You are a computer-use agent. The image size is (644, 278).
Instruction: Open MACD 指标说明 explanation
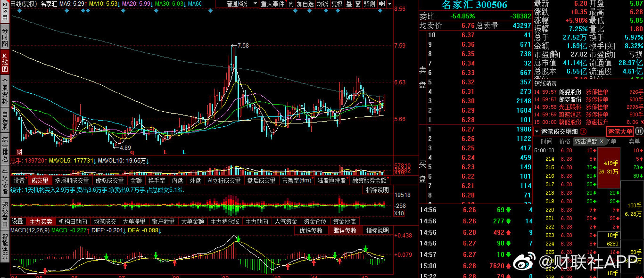click(377, 230)
